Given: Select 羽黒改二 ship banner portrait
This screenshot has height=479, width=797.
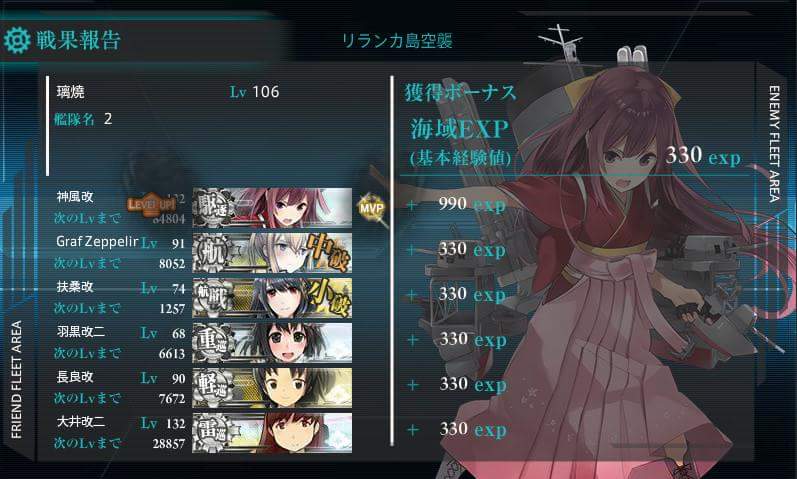Looking at the screenshot, I should 272,343.
